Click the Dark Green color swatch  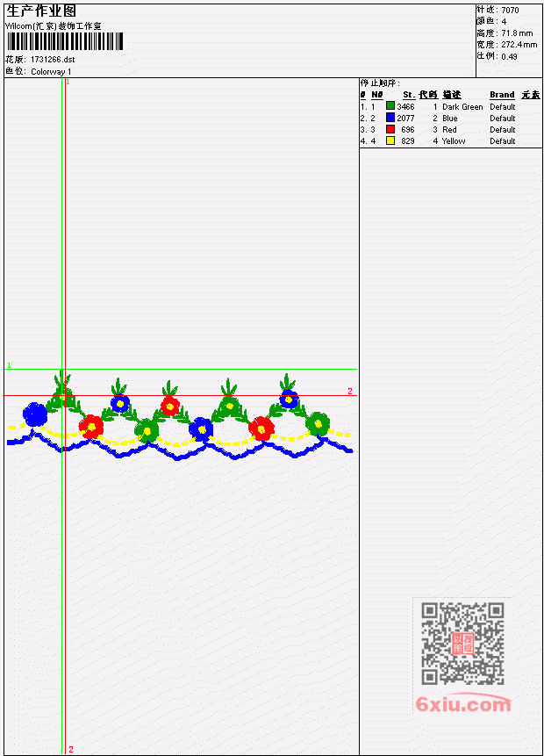(x=390, y=106)
